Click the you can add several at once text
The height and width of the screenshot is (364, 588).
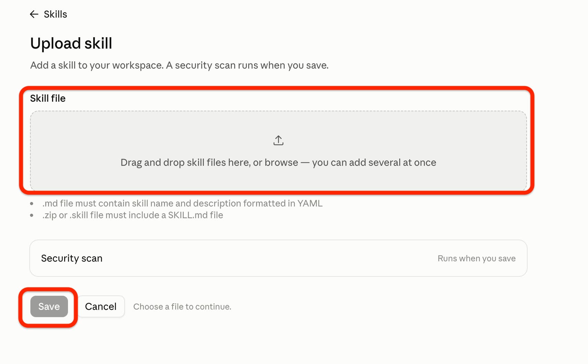click(x=374, y=162)
